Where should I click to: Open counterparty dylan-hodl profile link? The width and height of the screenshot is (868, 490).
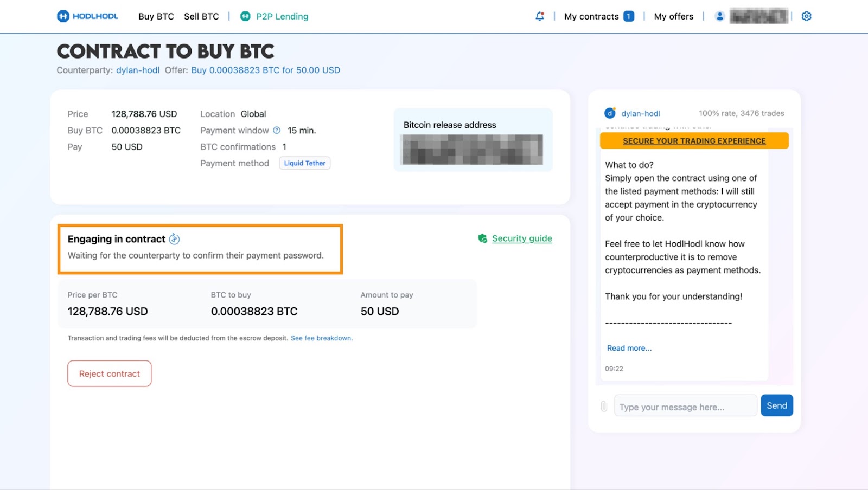tap(138, 70)
